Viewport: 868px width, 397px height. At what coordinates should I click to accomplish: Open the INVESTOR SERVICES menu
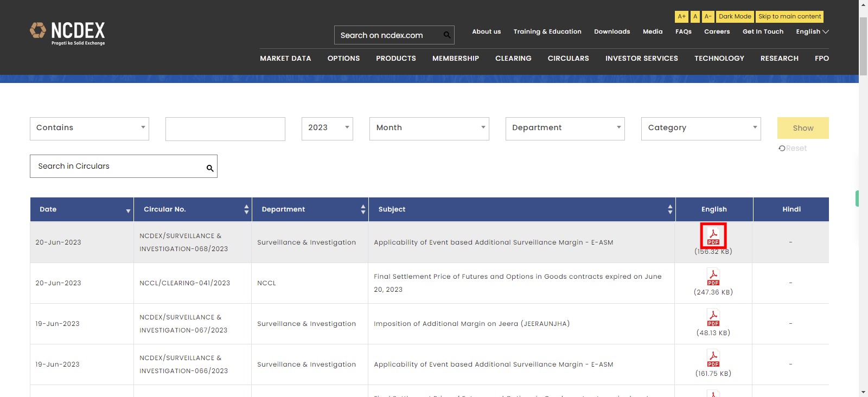642,59
